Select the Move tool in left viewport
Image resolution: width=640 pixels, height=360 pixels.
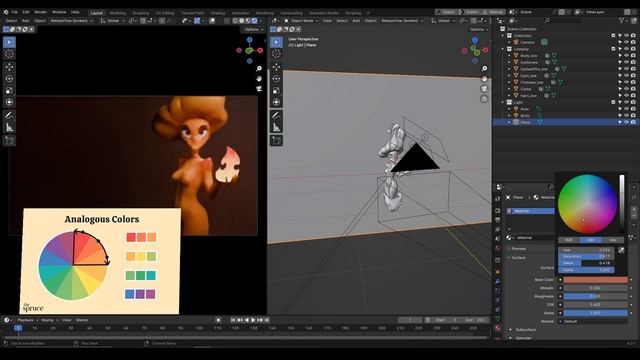coord(9,67)
